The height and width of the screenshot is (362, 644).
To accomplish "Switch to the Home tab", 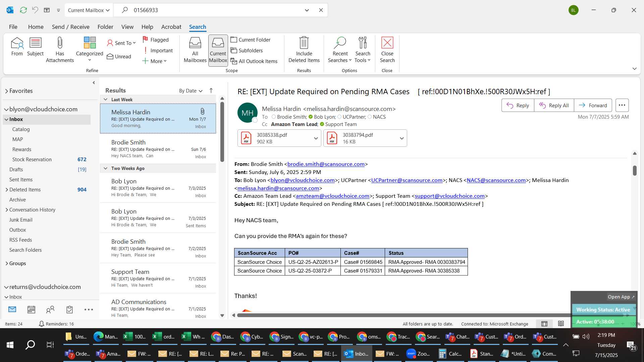I will (x=36, y=27).
